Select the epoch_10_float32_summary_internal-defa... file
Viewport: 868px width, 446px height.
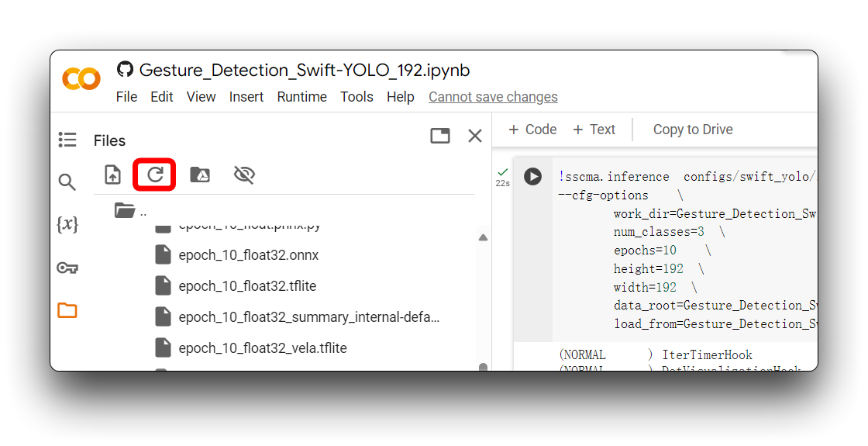pos(309,317)
